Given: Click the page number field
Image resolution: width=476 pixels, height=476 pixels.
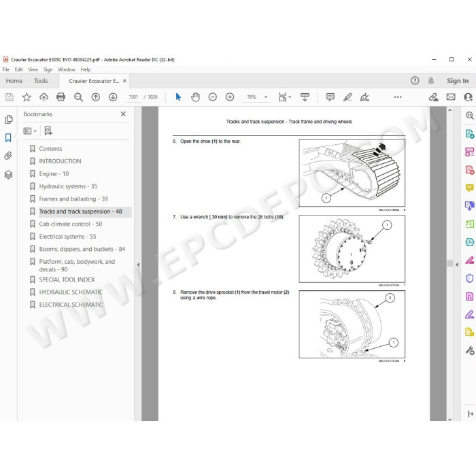Looking at the screenshot, I should click(x=133, y=97).
